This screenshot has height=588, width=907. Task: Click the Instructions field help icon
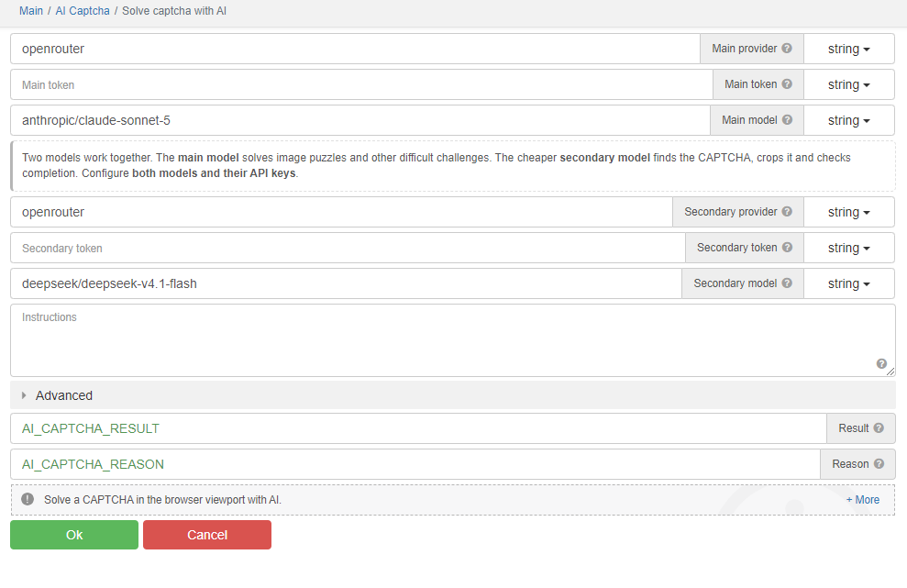[881, 363]
